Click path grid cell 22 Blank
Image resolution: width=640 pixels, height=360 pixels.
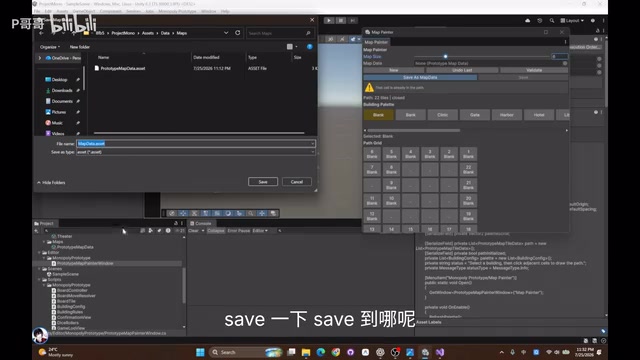coord(468,169)
